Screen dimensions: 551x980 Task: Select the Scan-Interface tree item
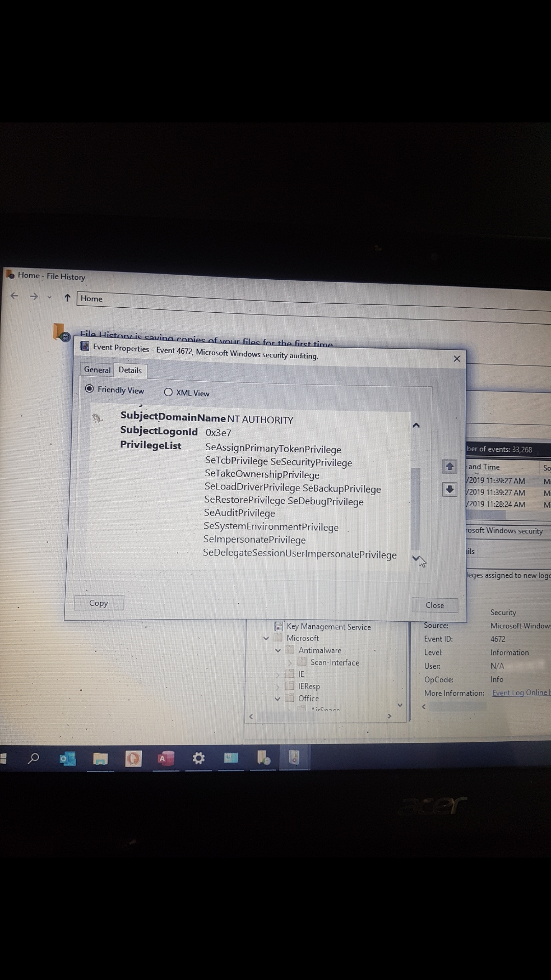click(x=335, y=663)
